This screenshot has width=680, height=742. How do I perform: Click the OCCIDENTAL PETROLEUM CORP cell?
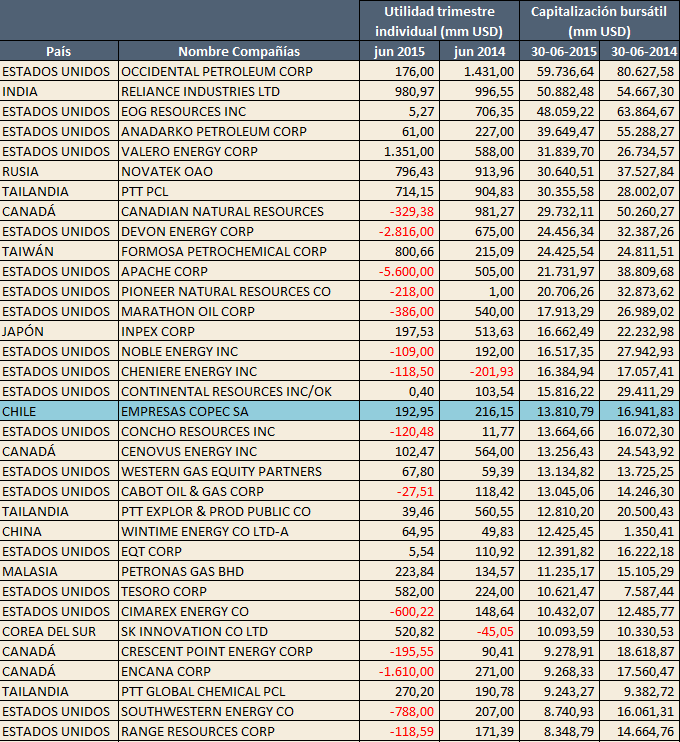[x=239, y=71]
